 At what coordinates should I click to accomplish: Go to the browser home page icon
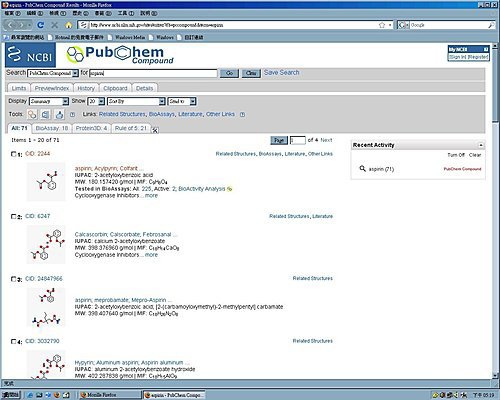tap(69, 25)
